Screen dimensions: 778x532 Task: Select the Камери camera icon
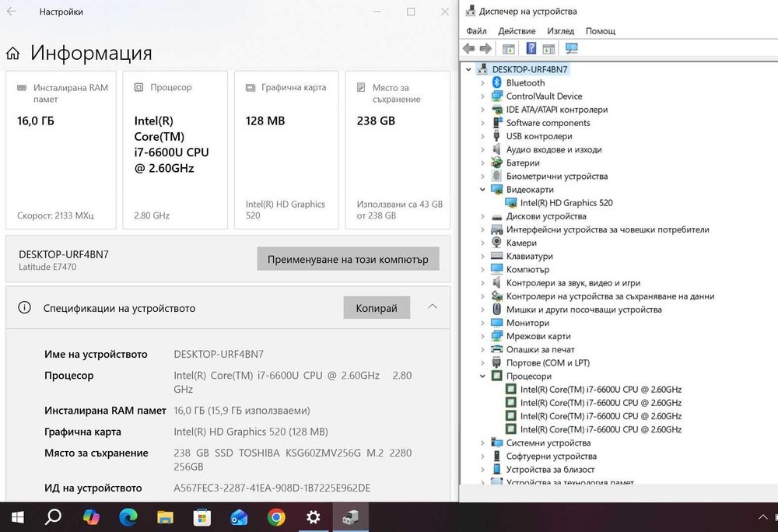[x=496, y=243]
